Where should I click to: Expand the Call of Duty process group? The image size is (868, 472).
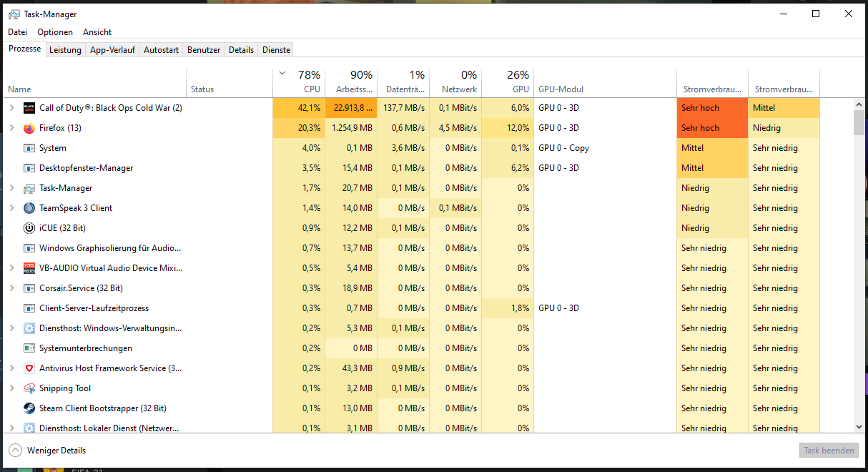(11, 108)
